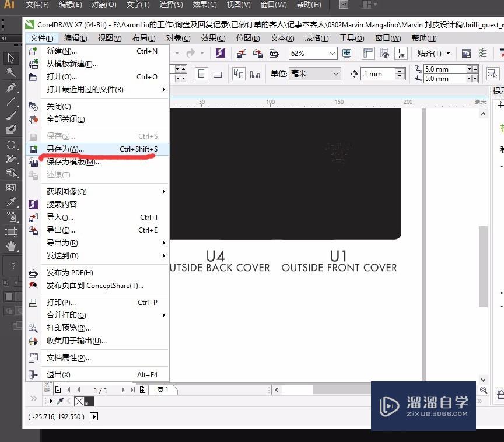Open Illustrator 效果(C) menu

(x=205, y=5)
